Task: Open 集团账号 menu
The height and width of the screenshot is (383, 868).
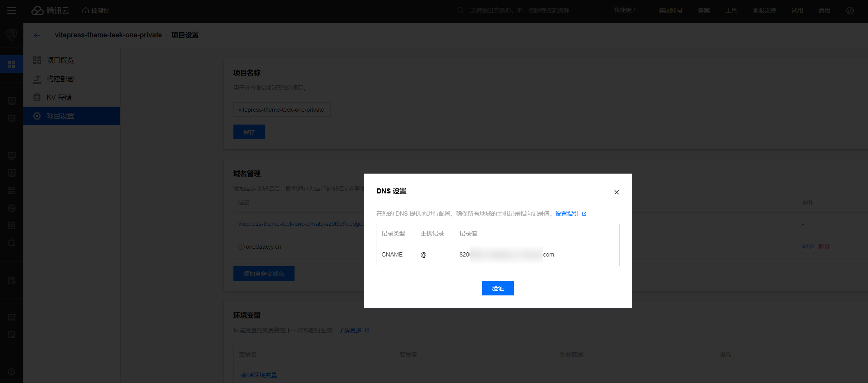Action: pyautogui.click(x=670, y=11)
